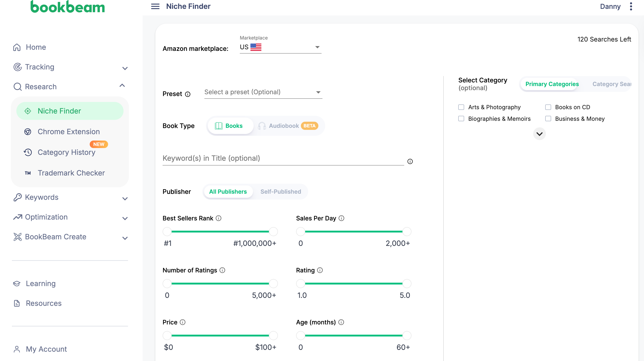Open the three-dot user menu
644x361 pixels.
coord(631,6)
